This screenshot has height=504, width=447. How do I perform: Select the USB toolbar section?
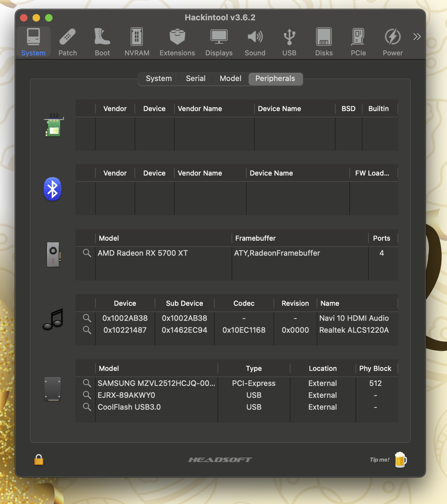(x=289, y=42)
